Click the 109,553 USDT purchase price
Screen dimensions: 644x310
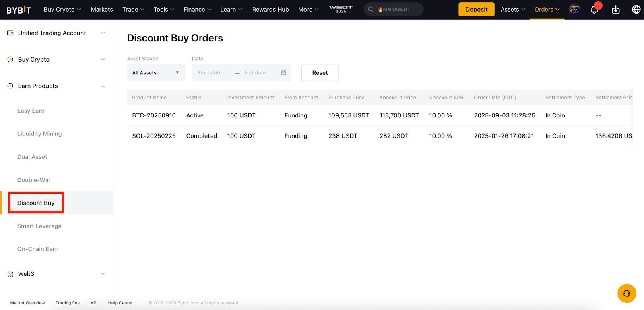point(349,115)
